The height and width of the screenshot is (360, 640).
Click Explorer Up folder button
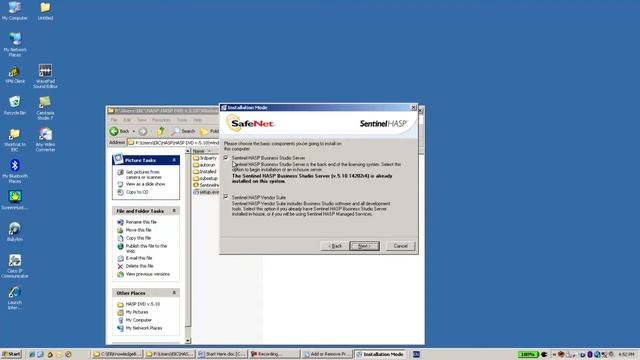point(161,131)
